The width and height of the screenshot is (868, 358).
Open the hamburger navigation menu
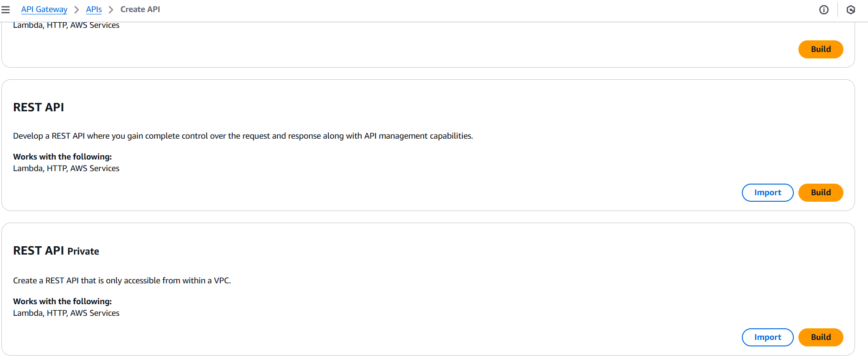click(x=6, y=10)
